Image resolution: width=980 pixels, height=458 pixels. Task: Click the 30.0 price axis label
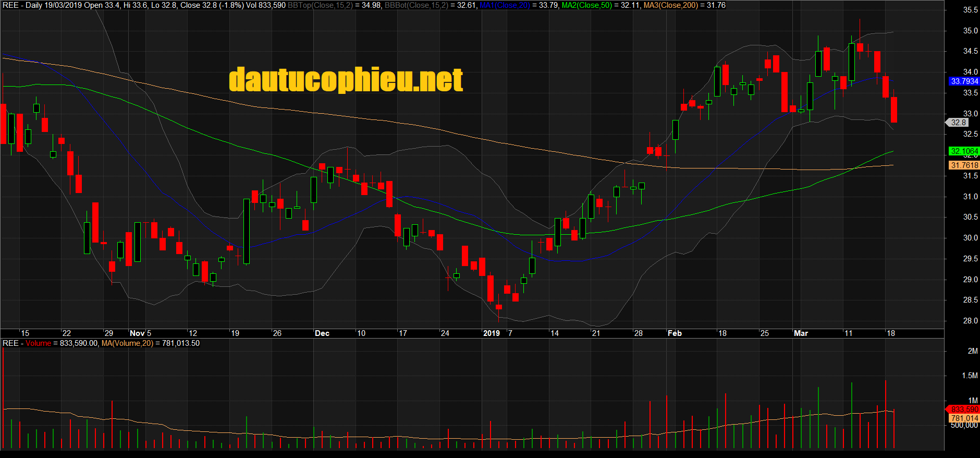(x=970, y=238)
